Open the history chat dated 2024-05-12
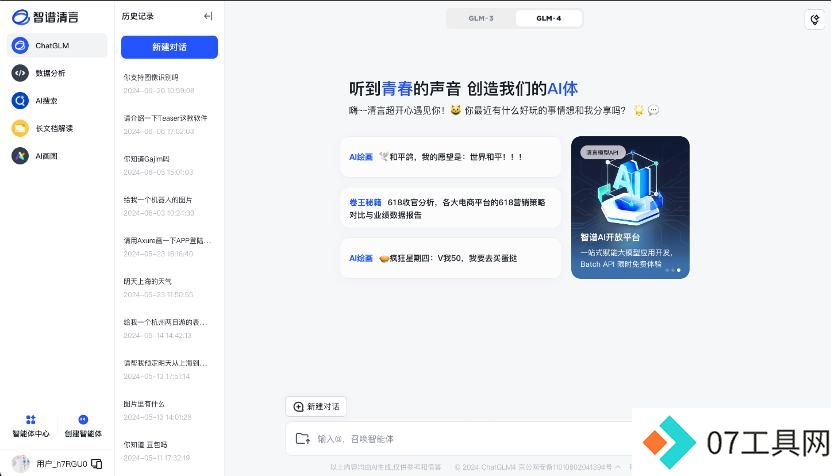The width and height of the screenshot is (832, 476). click(x=169, y=369)
